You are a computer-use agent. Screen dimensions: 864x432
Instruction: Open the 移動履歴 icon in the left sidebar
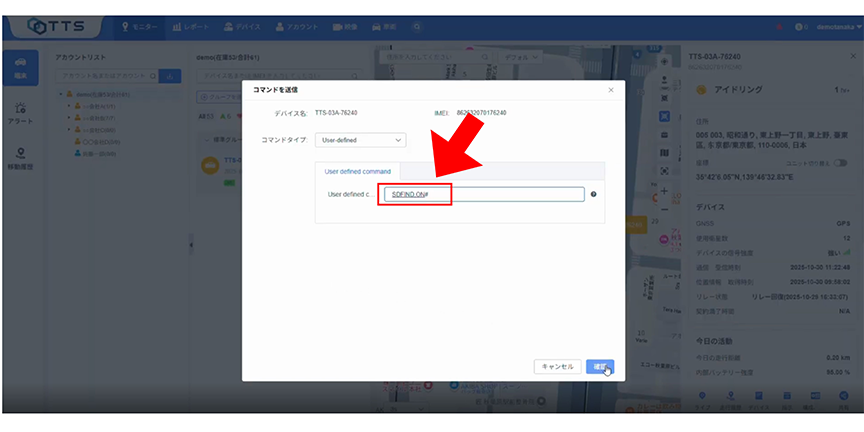(21, 157)
